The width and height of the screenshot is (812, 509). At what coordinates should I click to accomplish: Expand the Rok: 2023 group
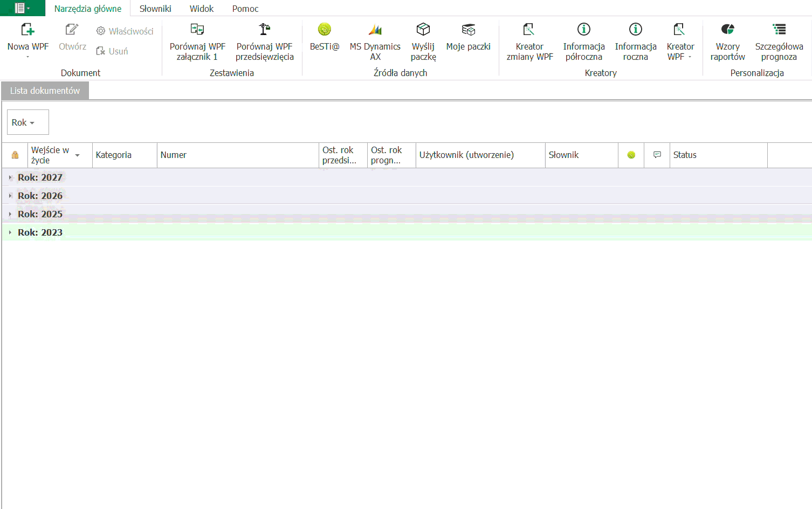click(x=10, y=232)
